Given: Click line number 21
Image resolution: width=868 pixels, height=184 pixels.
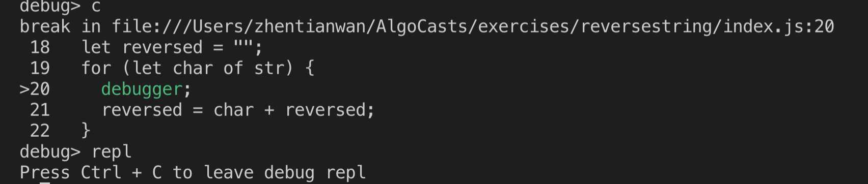Looking at the screenshot, I should pyautogui.click(x=40, y=110).
